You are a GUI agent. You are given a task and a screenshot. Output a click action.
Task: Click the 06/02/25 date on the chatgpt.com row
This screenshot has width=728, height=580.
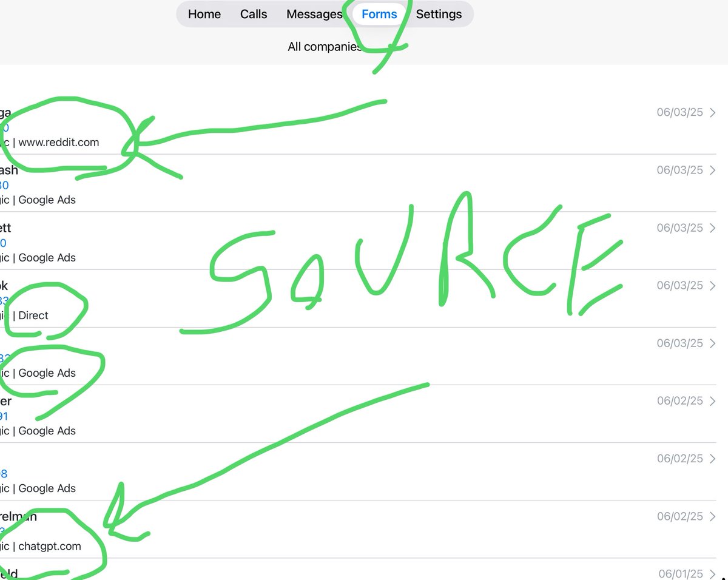679,517
